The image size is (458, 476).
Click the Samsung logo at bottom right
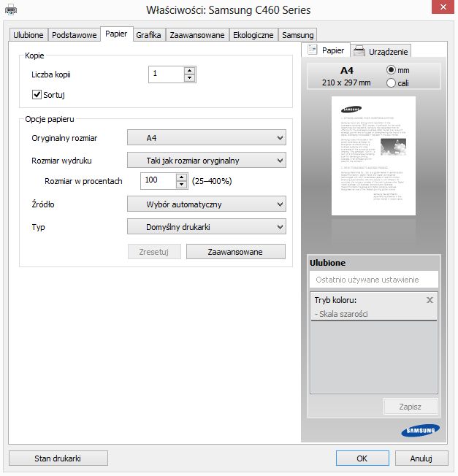click(420, 430)
